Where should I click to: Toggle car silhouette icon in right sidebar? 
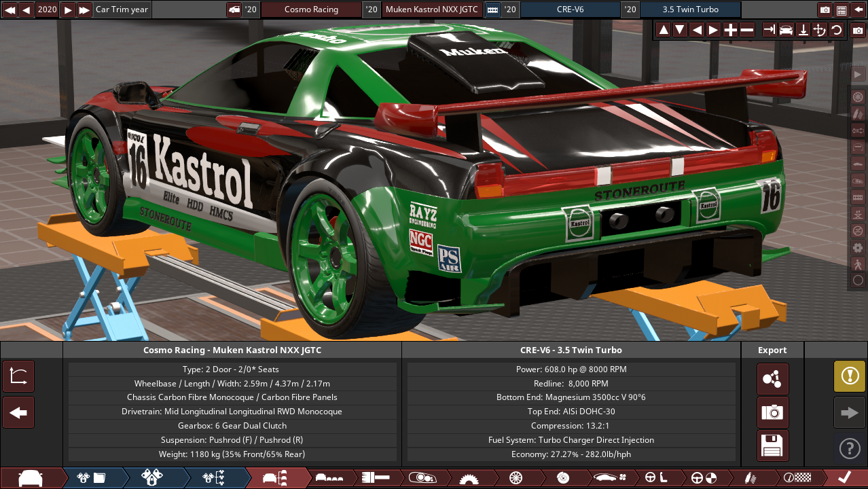click(x=858, y=163)
